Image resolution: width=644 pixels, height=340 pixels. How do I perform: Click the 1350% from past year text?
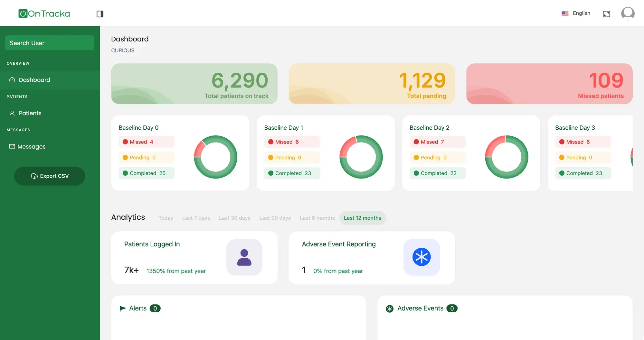[176, 271]
